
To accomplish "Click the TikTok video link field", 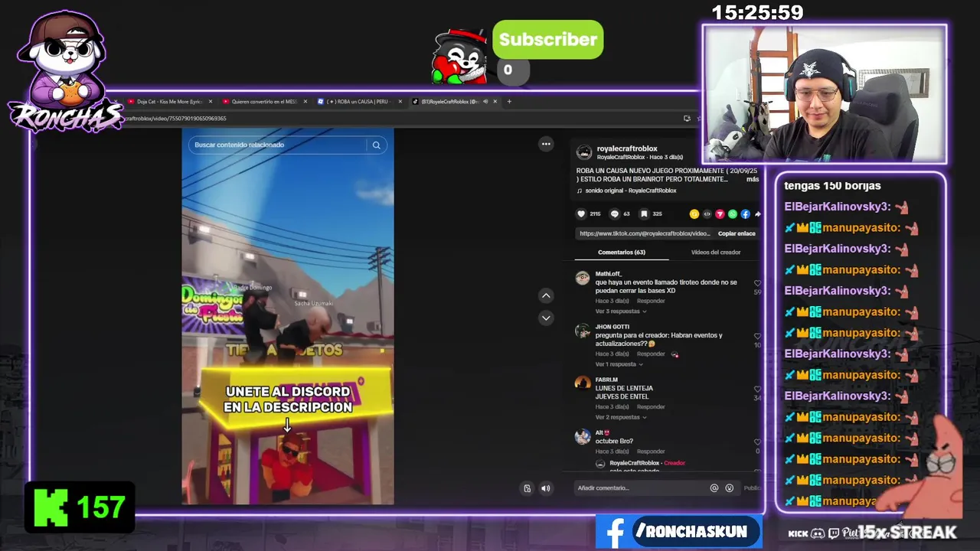I will coord(645,233).
